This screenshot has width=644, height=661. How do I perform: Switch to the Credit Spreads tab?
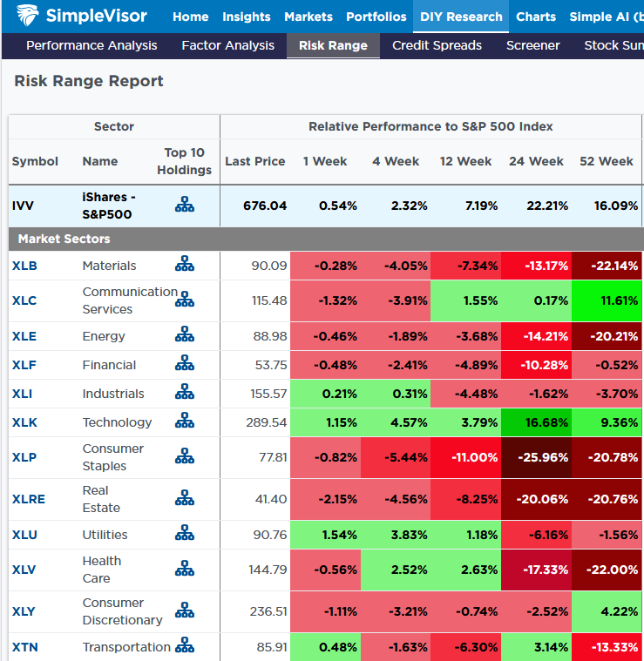tap(437, 45)
